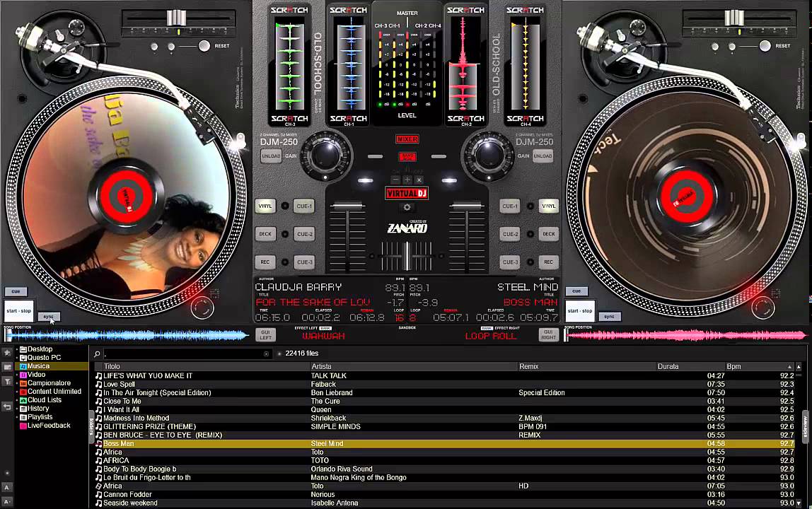Click the left GAIN knob
812x509 pixels.
325,156
